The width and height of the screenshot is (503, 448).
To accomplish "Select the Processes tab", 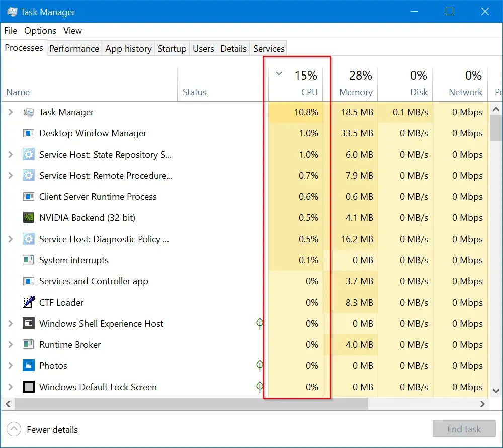I will pyautogui.click(x=24, y=48).
